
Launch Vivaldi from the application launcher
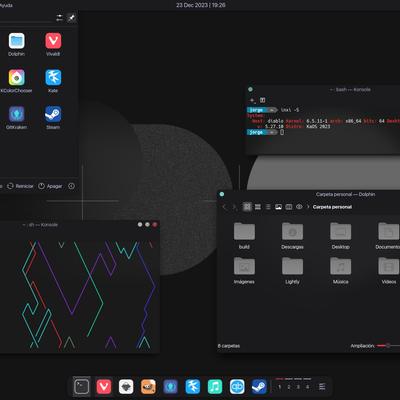pos(53,44)
